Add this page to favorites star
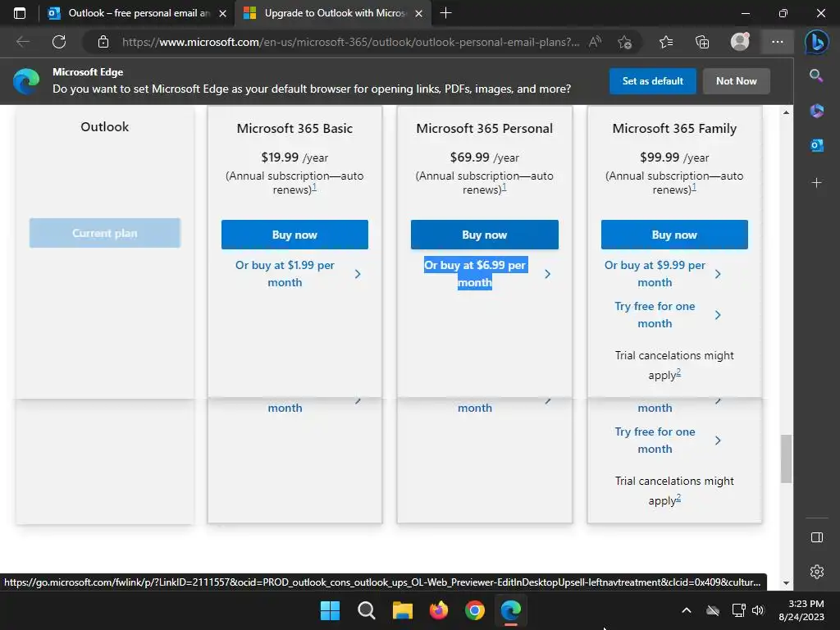This screenshot has width=840, height=630. [624, 42]
